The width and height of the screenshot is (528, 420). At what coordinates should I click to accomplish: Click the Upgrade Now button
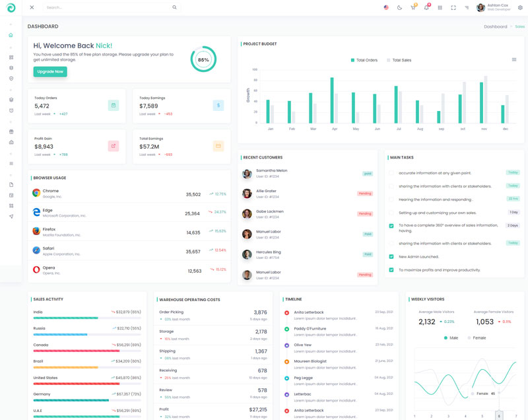pos(50,71)
